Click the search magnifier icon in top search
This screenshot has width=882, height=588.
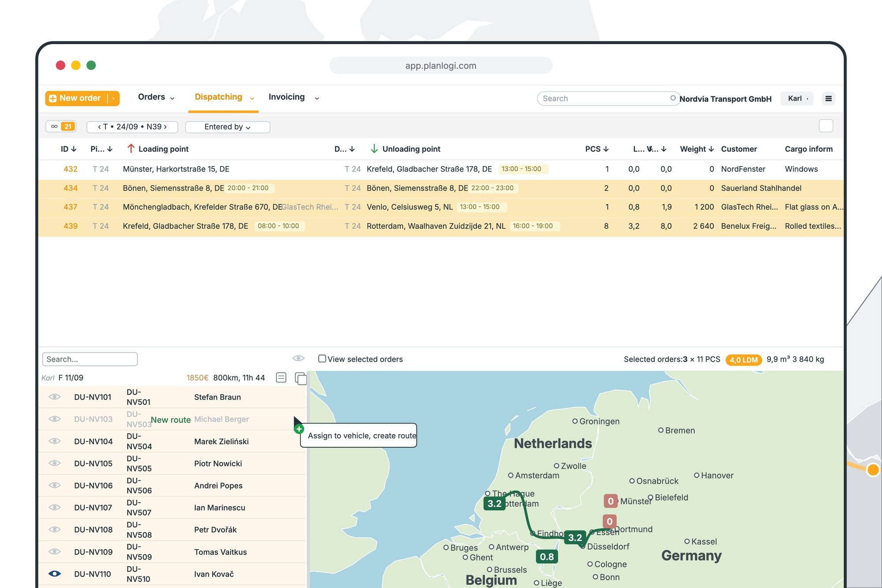[673, 98]
